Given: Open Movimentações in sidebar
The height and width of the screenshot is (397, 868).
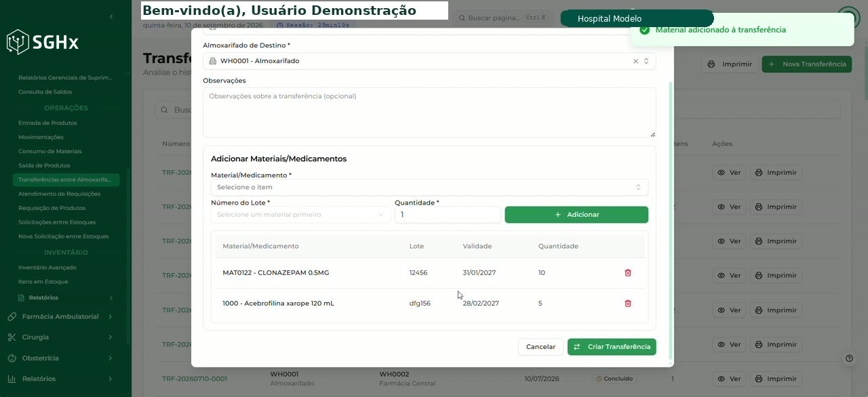Looking at the screenshot, I should coord(41,138).
